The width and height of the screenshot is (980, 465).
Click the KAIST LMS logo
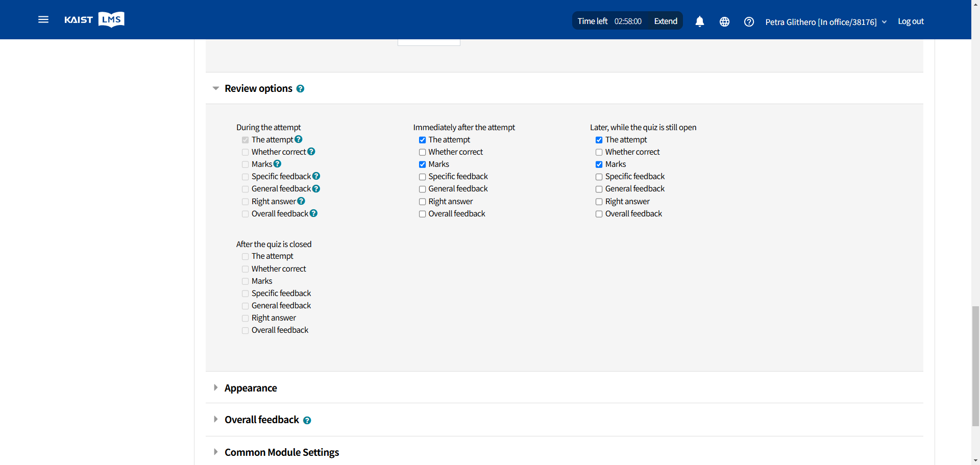click(94, 20)
